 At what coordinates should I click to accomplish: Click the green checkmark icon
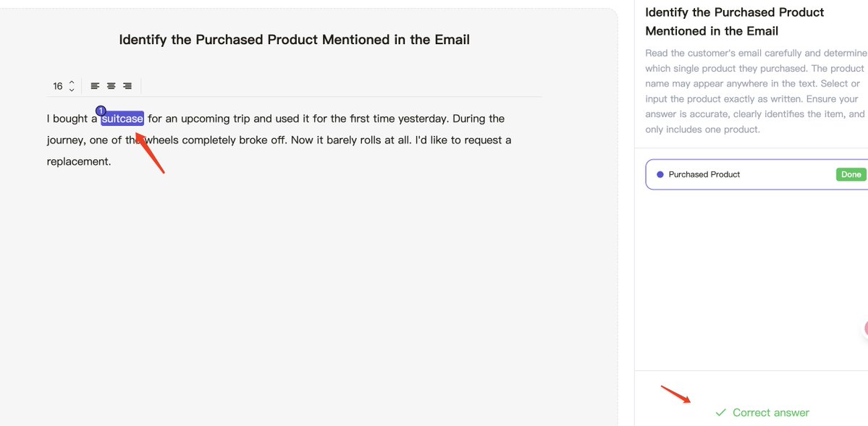tap(720, 413)
